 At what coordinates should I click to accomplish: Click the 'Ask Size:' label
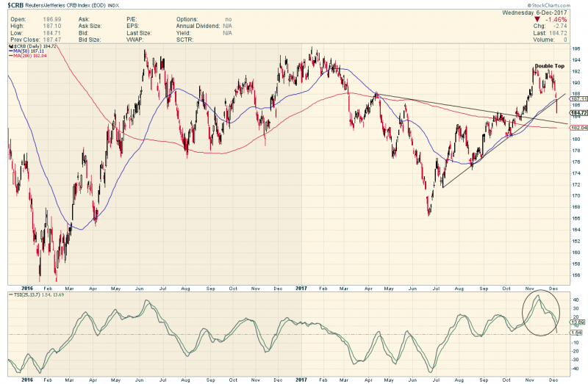click(x=90, y=26)
